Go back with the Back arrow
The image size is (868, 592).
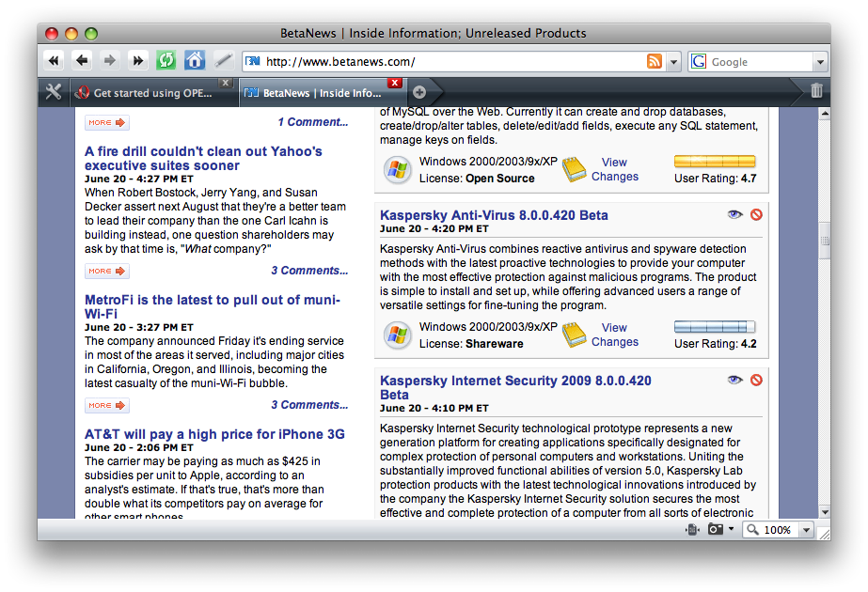click(x=82, y=60)
